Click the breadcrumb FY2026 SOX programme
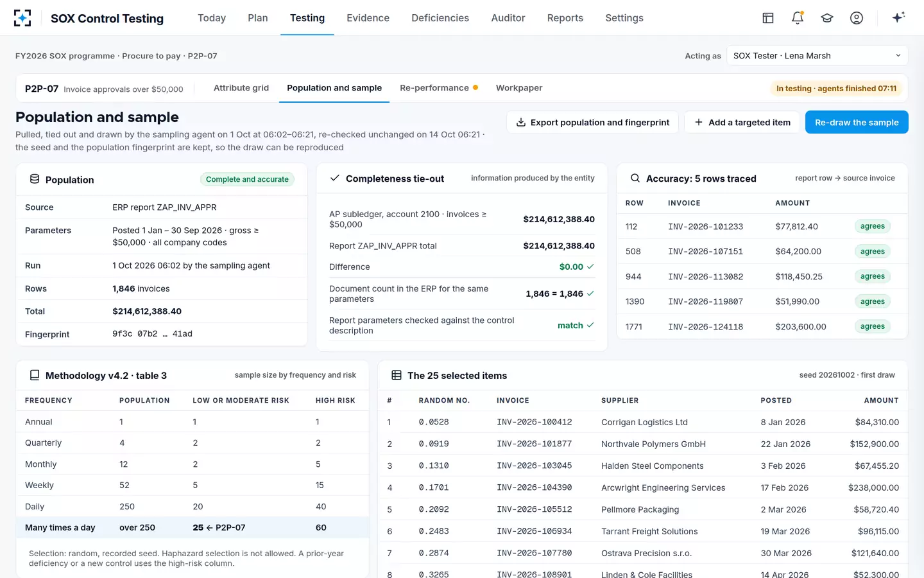The height and width of the screenshot is (578, 924). 65,56
